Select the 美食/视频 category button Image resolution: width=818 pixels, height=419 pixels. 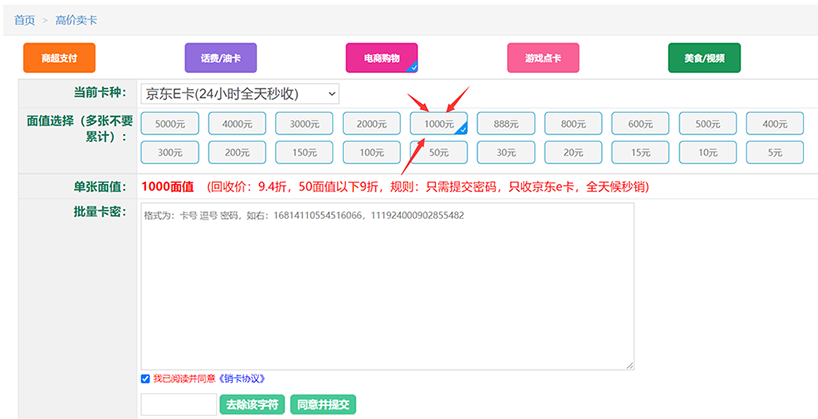(704, 58)
